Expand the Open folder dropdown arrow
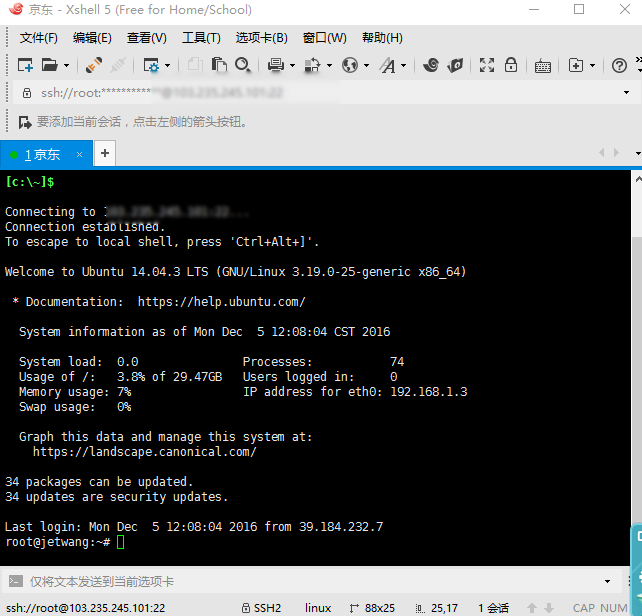Screen dimensions: 642x616 (x=66, y=66)
